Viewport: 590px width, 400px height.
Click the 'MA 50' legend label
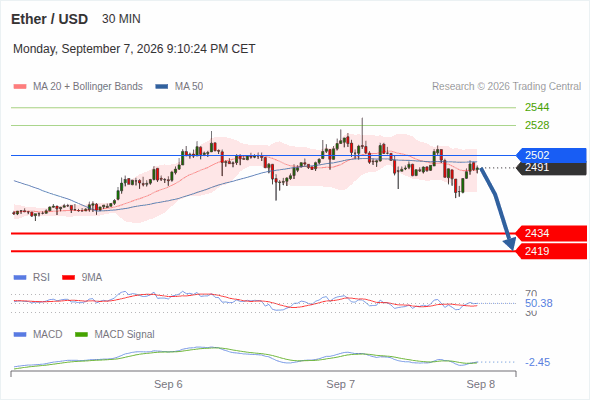189,87
